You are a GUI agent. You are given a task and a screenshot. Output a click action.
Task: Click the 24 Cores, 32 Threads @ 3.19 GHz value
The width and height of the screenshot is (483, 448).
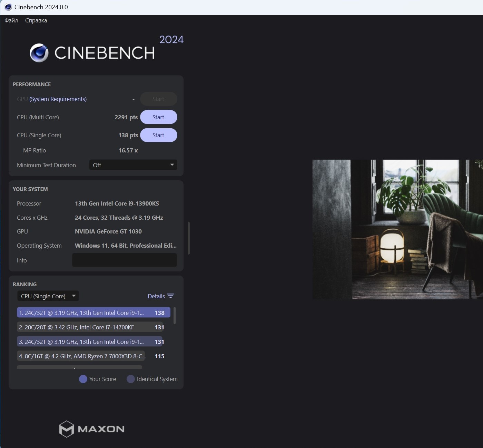coord(119,218)
